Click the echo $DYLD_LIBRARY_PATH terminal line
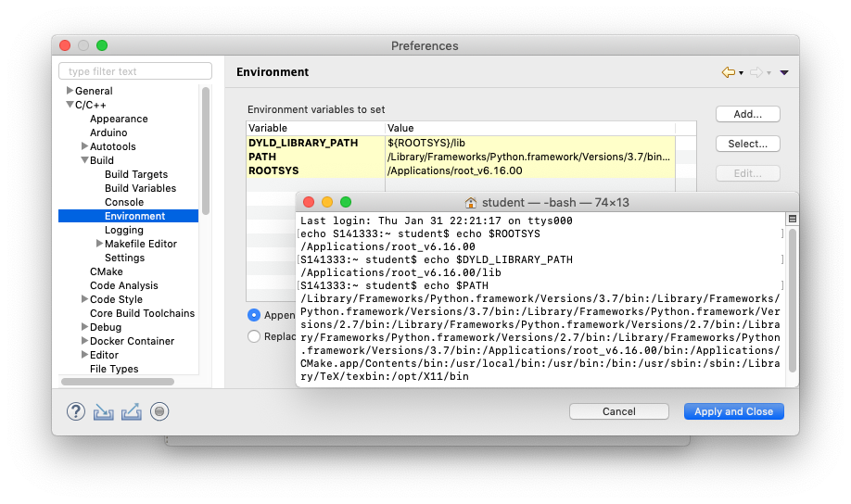Viewport: 851px width, 504px height. point(437,259)
